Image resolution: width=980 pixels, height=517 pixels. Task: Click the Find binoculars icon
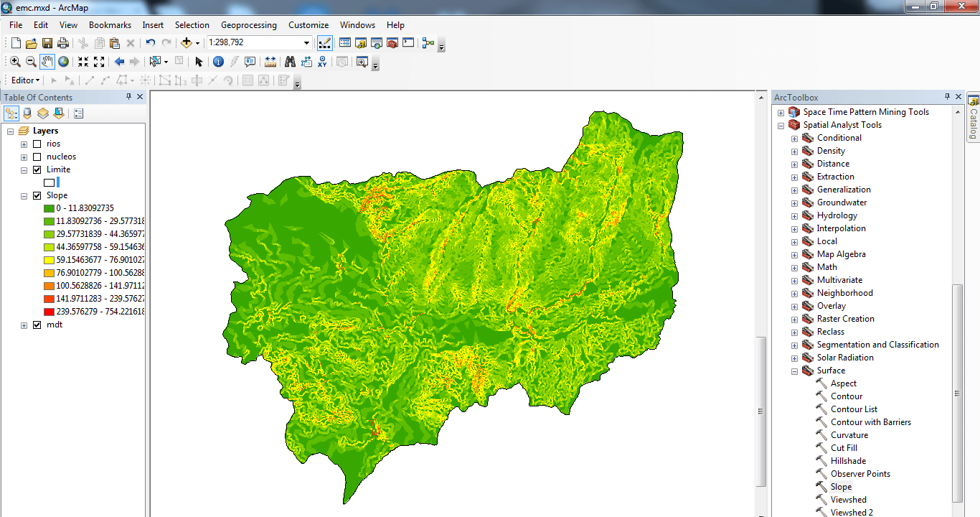[x=290, y=62]
